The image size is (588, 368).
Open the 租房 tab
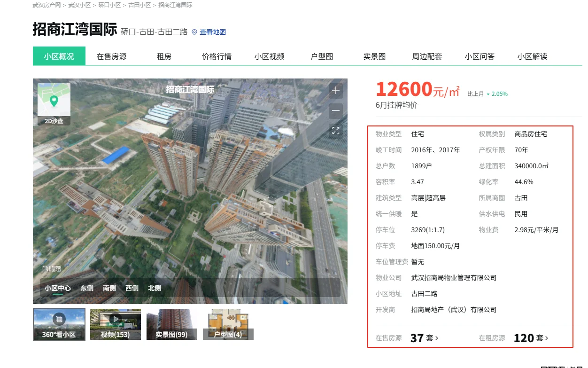coord(164,56)
